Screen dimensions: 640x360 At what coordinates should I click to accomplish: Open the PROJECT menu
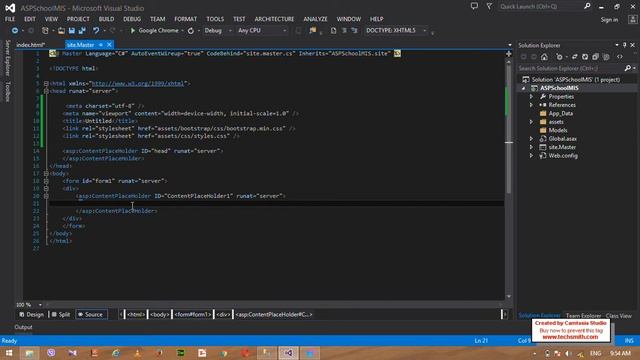click(78, 19)
